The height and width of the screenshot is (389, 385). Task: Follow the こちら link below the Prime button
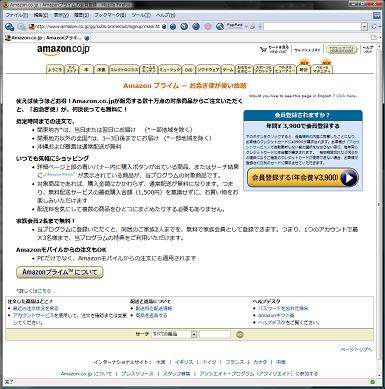pyautogui.click(x=44, y=291)
